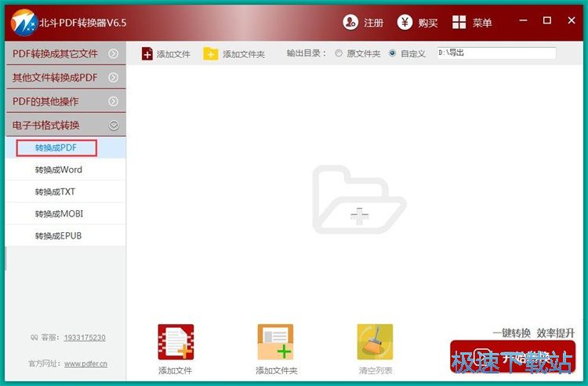This screenshot has width=588, height=386.
Task: Click the 添加文件夹 toolbar label
Action: click(x=244, y=54)
